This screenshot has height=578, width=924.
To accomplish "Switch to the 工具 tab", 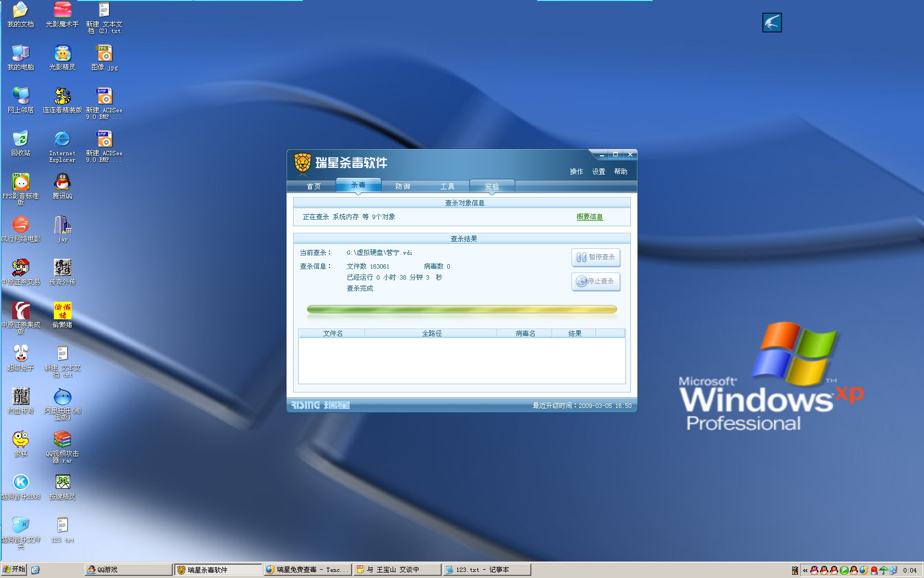I will point(447,187).
